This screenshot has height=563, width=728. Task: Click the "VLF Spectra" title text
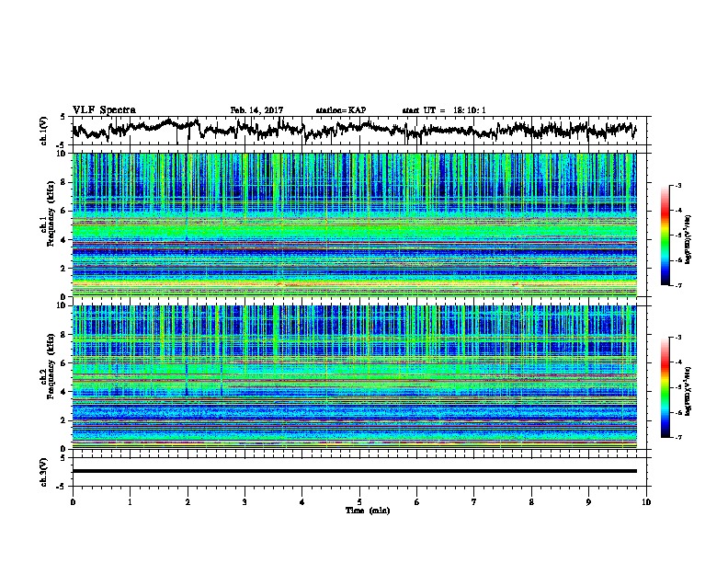[104, 110]
